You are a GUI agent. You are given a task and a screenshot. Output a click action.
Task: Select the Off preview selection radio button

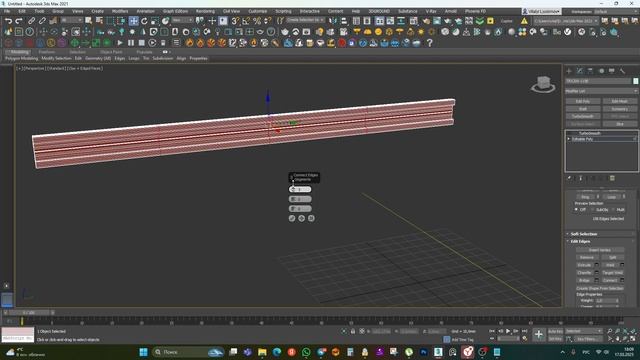[x=576, y=209]
